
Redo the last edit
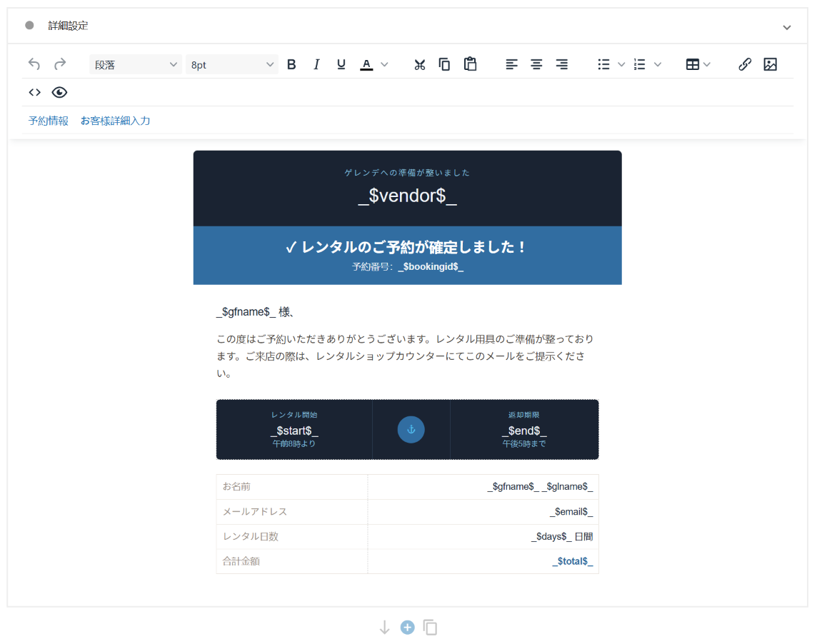[x=60, y=64]
